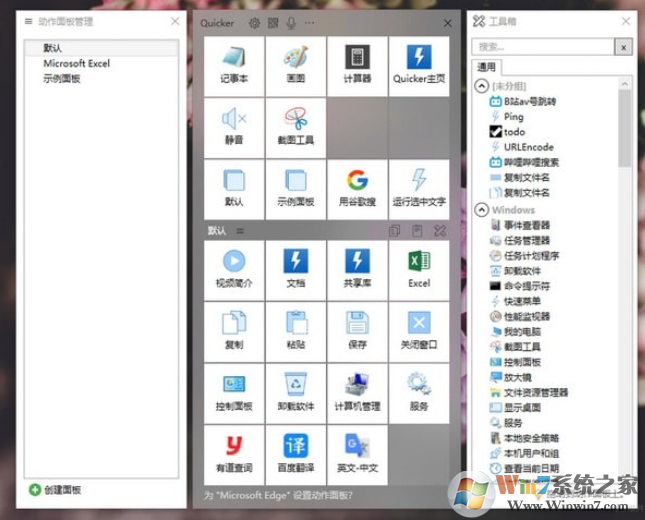Select Ping in toolbox list

pos(507,116)
